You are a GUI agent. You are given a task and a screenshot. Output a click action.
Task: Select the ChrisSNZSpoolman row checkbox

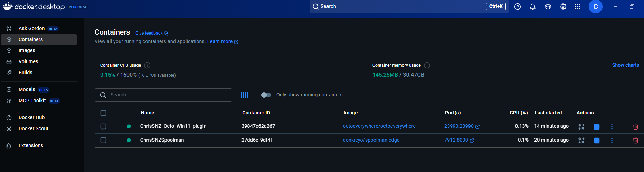[x=103, y=140]
